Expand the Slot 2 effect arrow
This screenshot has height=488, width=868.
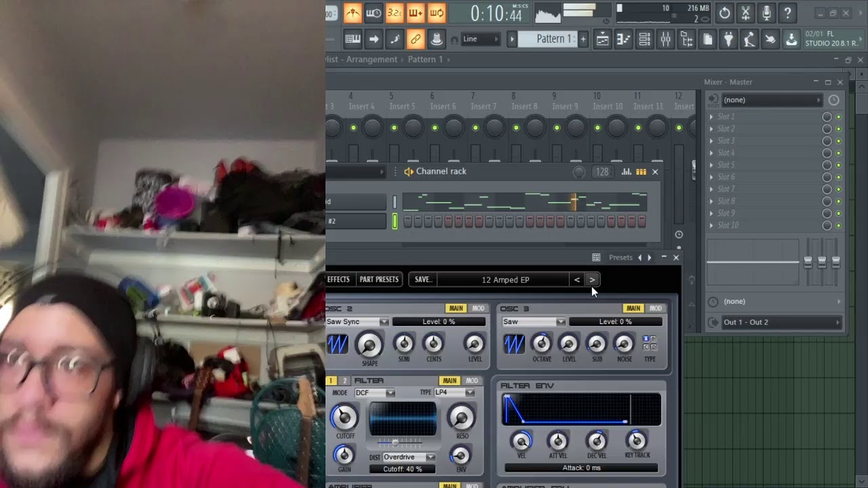pos(711,129)
